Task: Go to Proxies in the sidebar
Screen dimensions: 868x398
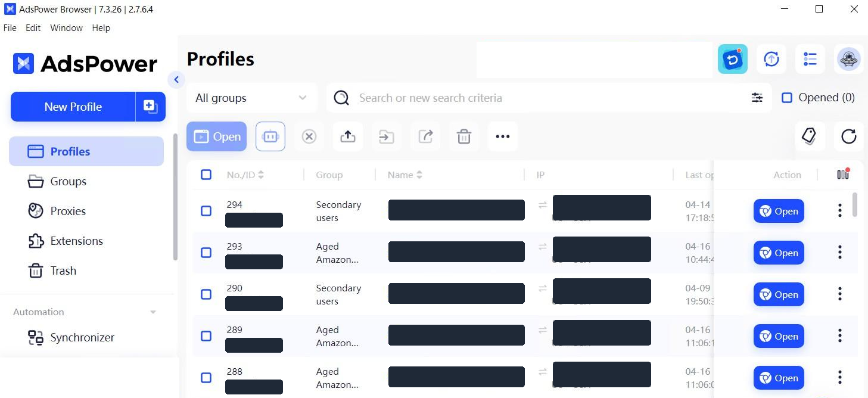Action: pyautogui.click(x=86, y=211)
